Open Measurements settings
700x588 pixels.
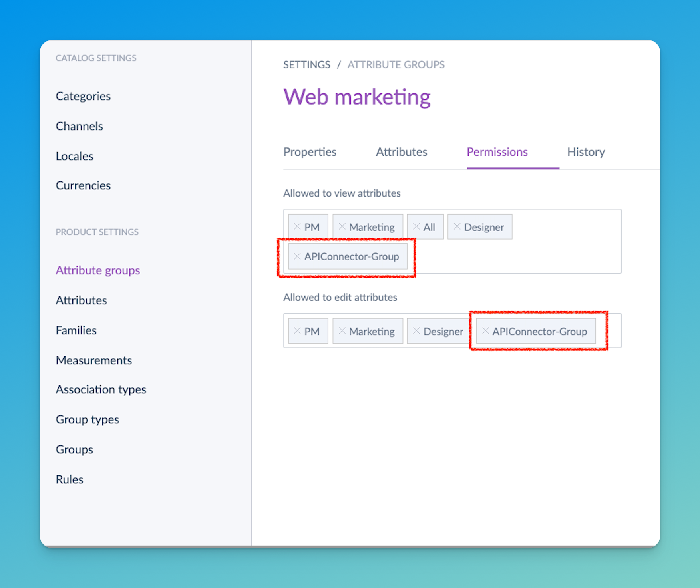[94, 360]
